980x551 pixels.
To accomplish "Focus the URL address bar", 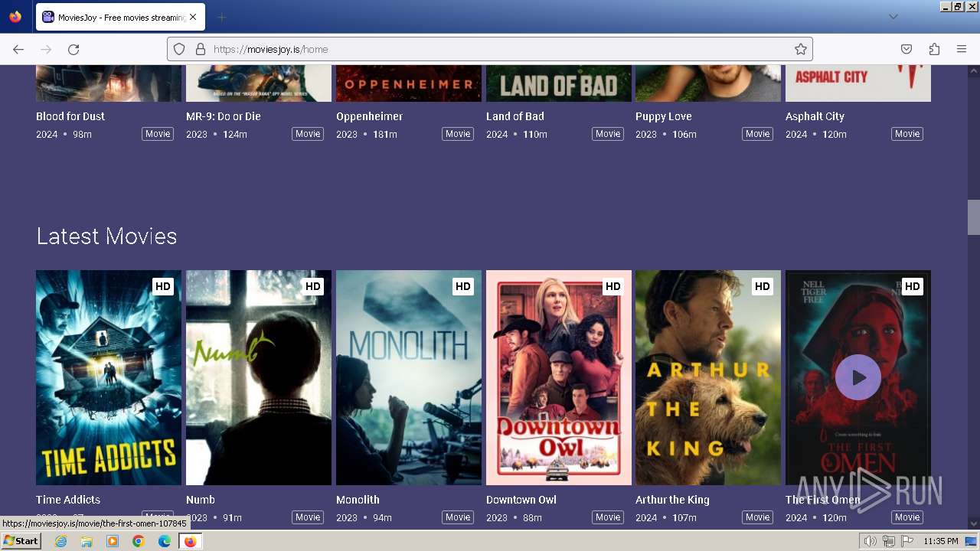I will [490, 49].
